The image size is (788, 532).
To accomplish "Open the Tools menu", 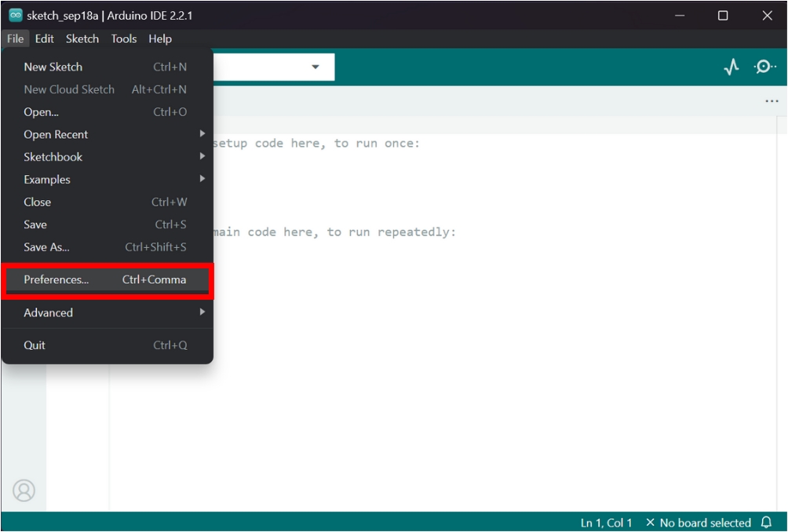I will 122,38.
